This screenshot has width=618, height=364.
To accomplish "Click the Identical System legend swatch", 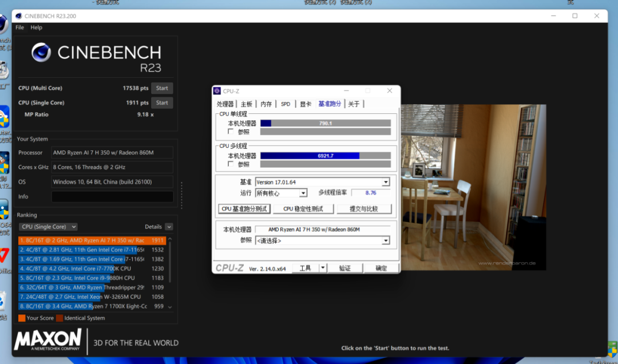I will pyautogui.click(x=60, y=318).
